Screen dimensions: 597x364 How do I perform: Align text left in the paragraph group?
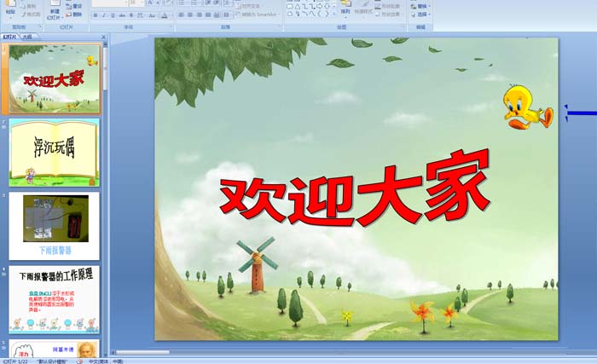pyautogui.click(x=181, y=14)
